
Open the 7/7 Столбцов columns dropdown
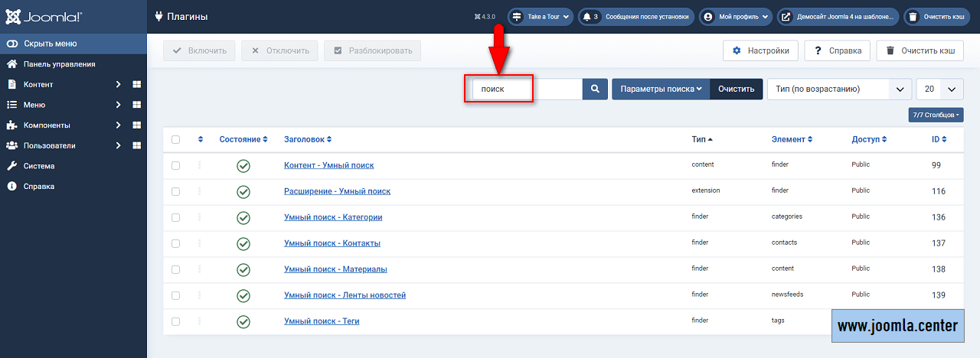coord(936,115)
